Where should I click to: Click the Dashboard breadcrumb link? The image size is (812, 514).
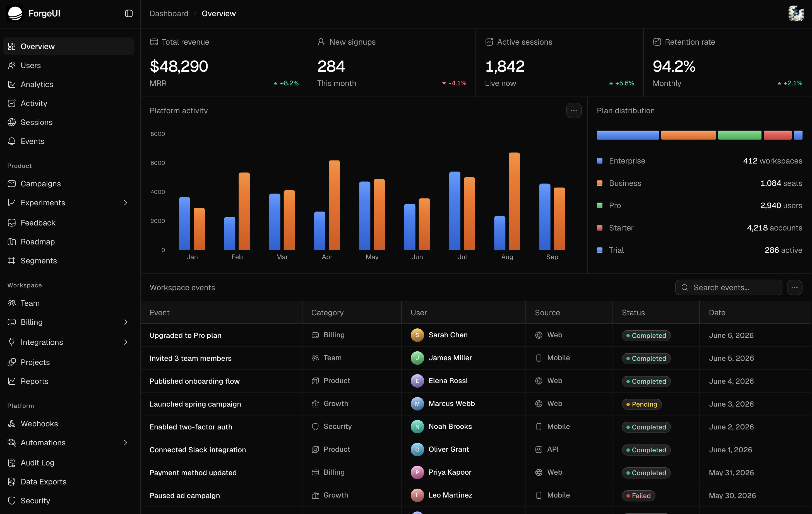click(169, 13)
